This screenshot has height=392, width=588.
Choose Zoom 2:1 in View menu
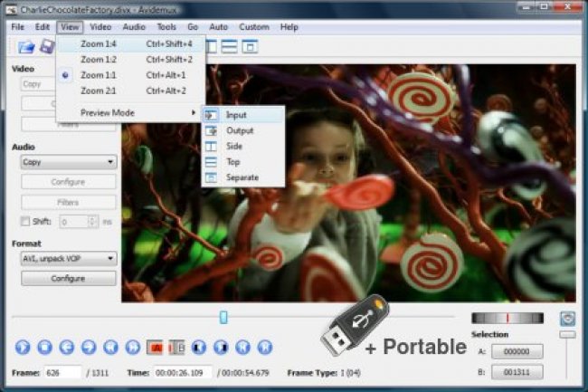coord(98,91)
